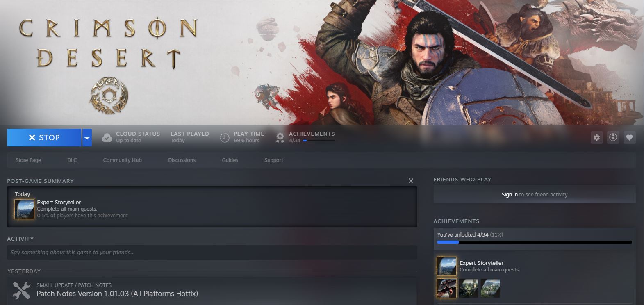The width and height of the screenshot is (644, 305).
Task: Add game to favorites with heart icon
Action: [x=629, y=138]
